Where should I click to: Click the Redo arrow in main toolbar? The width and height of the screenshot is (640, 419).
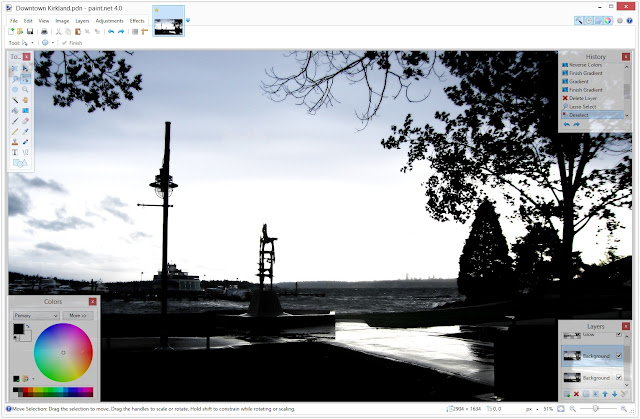click(121, 31)
